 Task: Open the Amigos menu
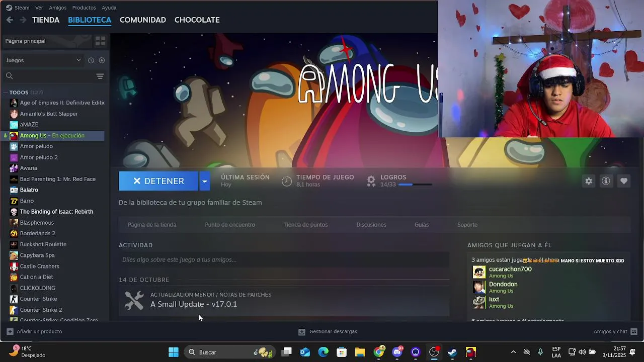tap(58, 8)
